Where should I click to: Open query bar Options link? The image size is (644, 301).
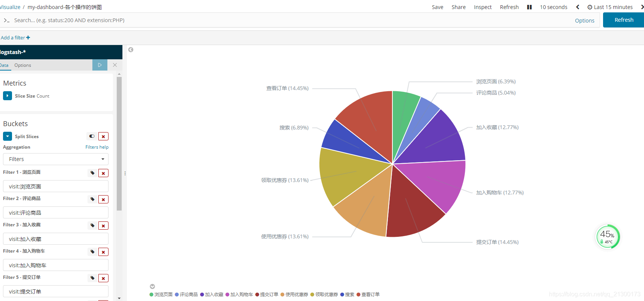[585, 21]
